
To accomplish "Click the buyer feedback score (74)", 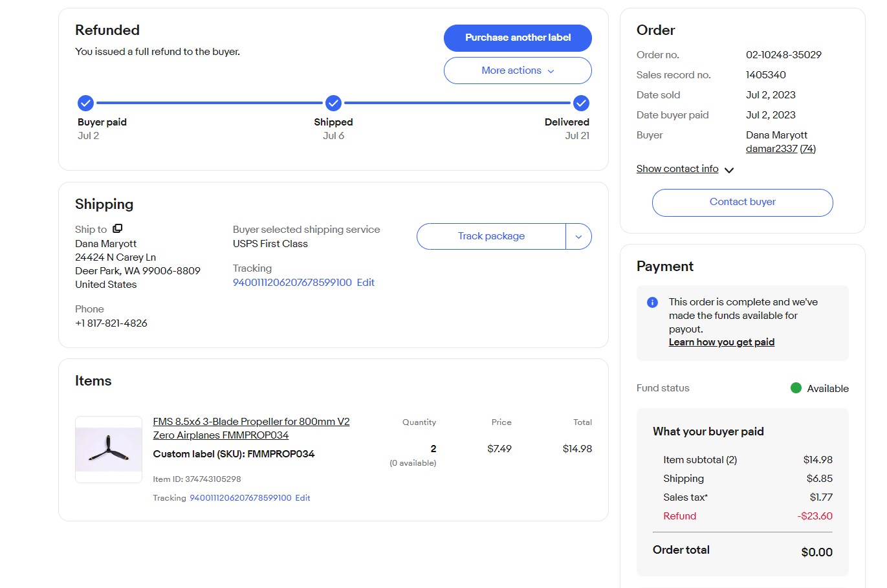I will [x=808, y=149].
